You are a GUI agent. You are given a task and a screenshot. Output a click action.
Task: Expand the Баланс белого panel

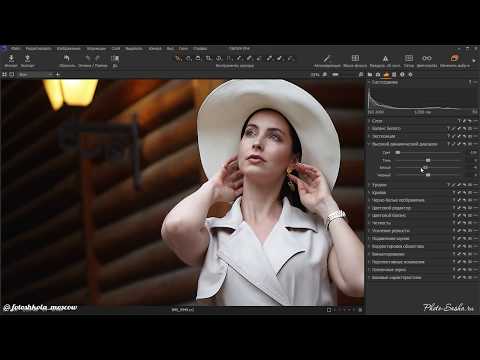[x=369, y=128]
